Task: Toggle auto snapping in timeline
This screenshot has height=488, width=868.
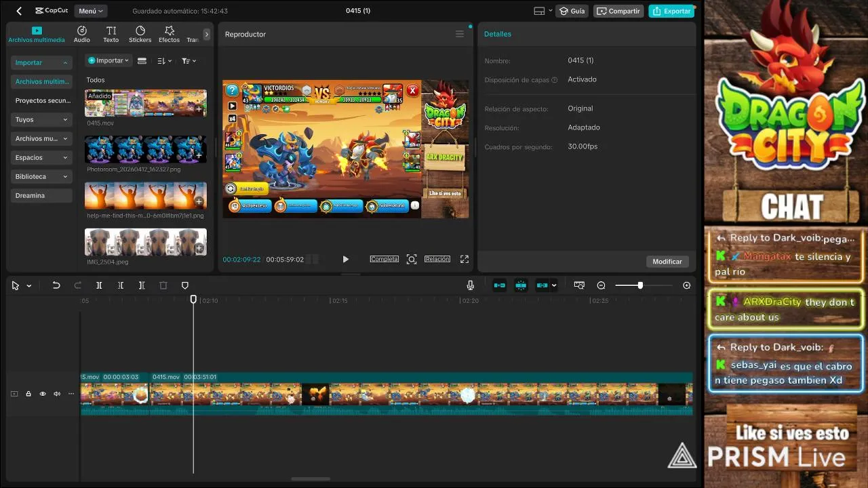Action: coord(521,285)
